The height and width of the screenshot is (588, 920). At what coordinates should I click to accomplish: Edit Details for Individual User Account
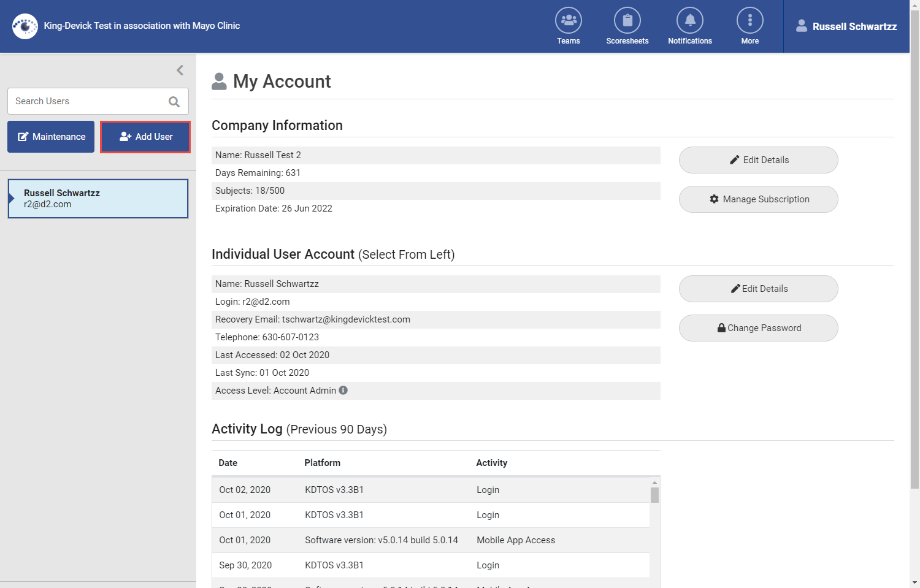[x=758, y=289]
